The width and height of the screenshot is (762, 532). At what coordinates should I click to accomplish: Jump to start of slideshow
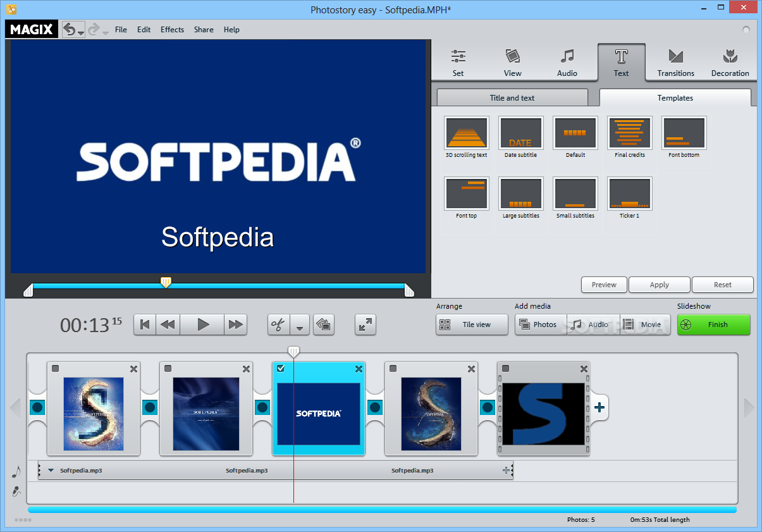coord(145,325)
